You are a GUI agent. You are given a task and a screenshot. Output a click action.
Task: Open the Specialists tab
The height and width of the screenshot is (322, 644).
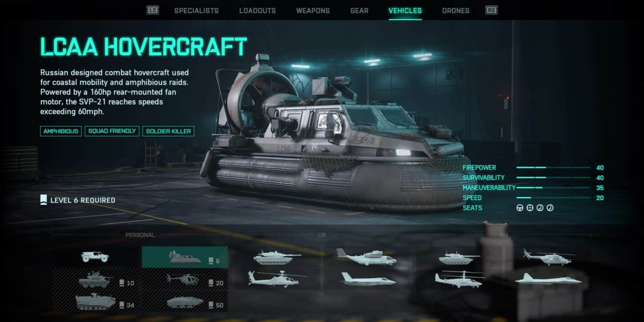click(x=196, y=11)
